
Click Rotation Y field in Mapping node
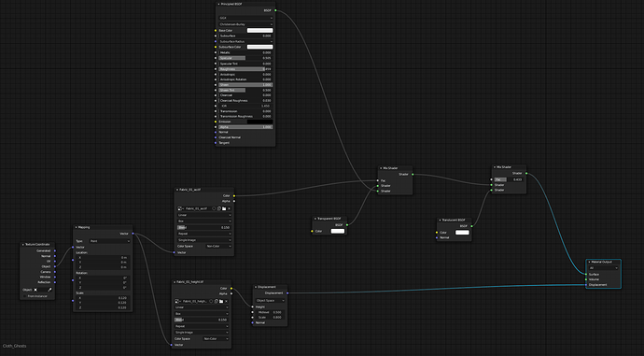(x=103, y=282)
